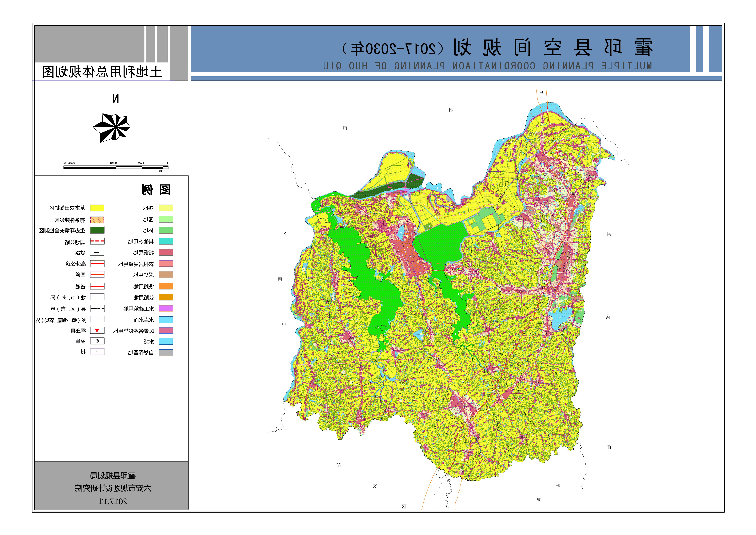
Task: Click the 2017.11 date text
Action: 113,501
